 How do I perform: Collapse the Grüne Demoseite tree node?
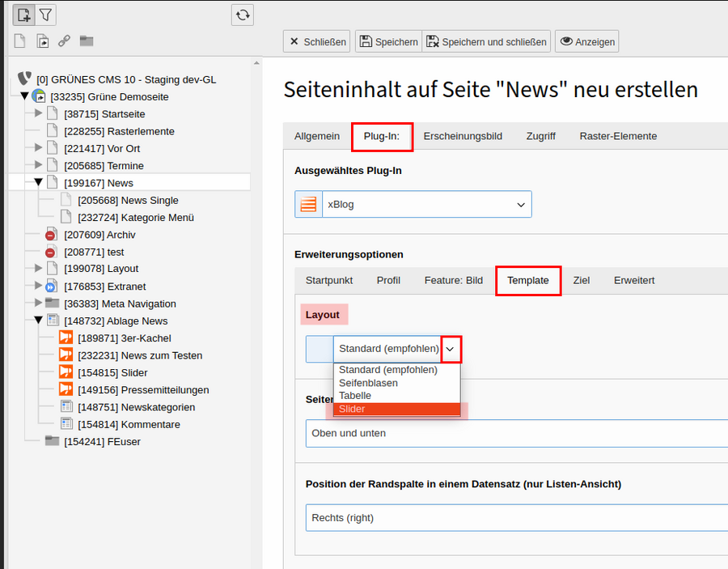24,96
